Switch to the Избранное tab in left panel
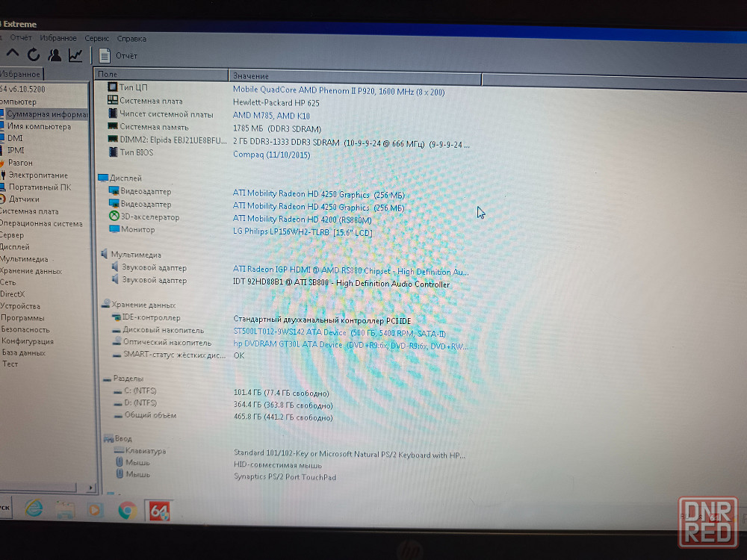Image resolution: width=747 pixels, height=560 pixels. pos(20,74)
